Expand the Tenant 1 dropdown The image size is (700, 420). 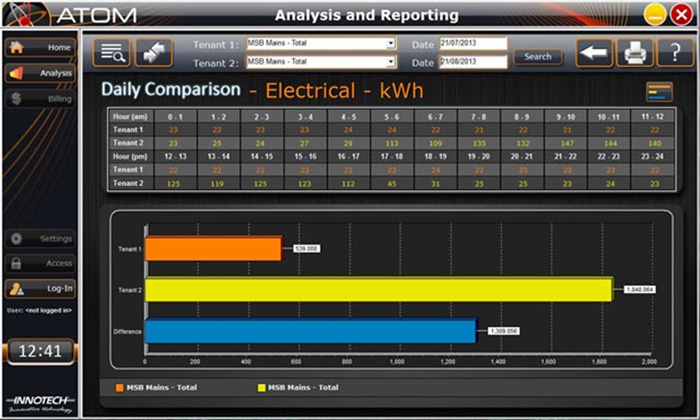(391, 44)
